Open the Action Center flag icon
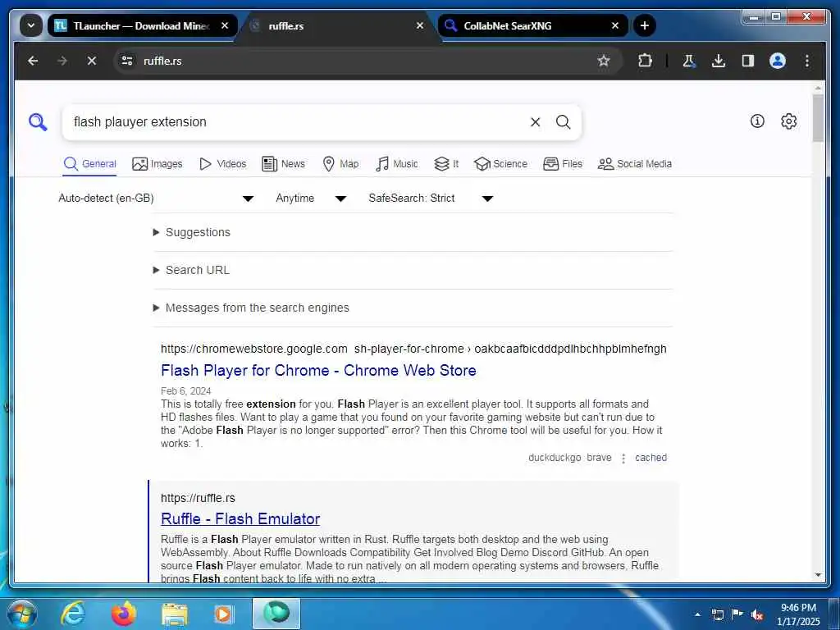This screenshot has height=630, width=840. 737,614
